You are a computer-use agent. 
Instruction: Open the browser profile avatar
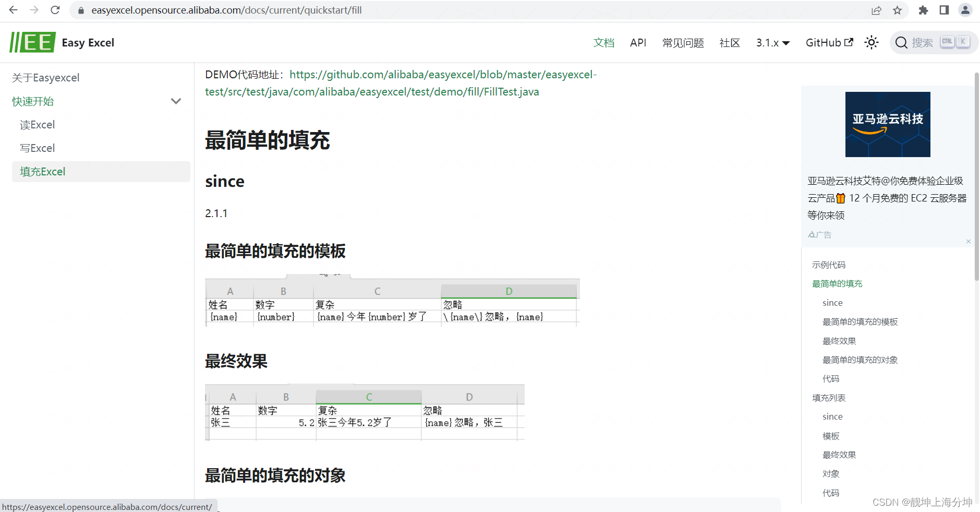tap(965, 10)
